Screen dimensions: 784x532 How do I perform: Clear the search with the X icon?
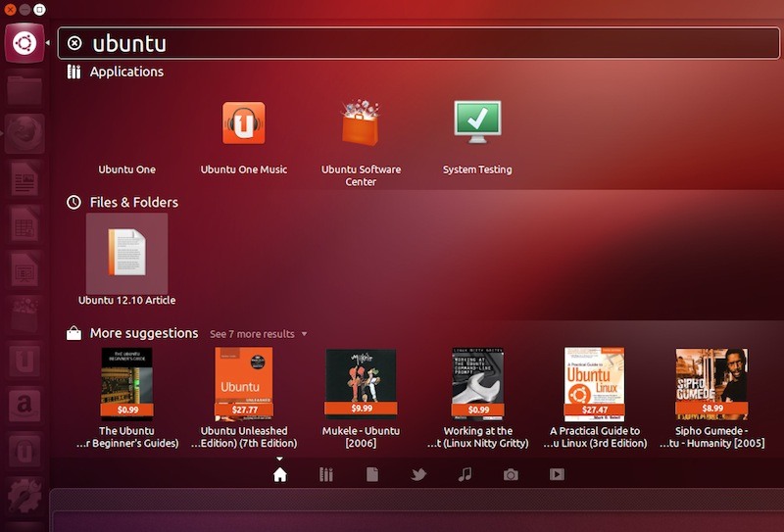coord(74,43)
